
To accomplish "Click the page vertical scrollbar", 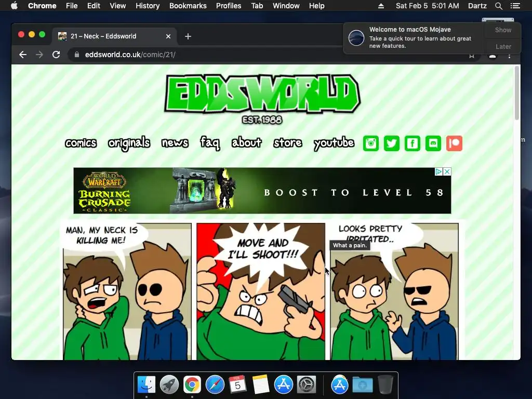I will coord(517,94).
